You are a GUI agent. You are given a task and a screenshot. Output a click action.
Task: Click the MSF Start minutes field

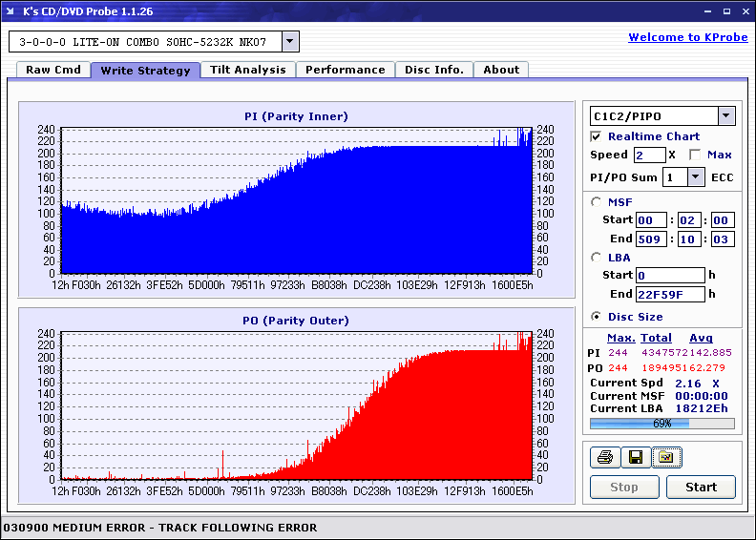click(x=651, y=220)
